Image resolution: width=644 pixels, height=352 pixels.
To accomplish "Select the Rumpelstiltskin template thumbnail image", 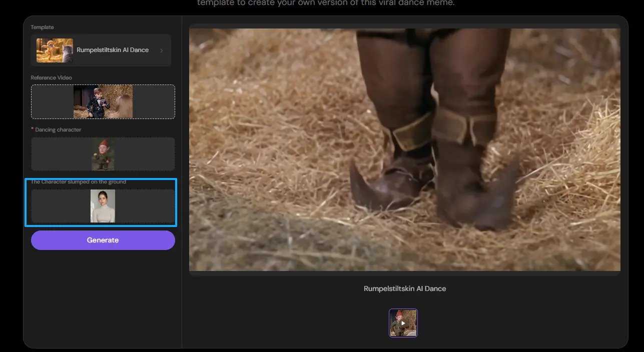I will (x=55, y=50).
